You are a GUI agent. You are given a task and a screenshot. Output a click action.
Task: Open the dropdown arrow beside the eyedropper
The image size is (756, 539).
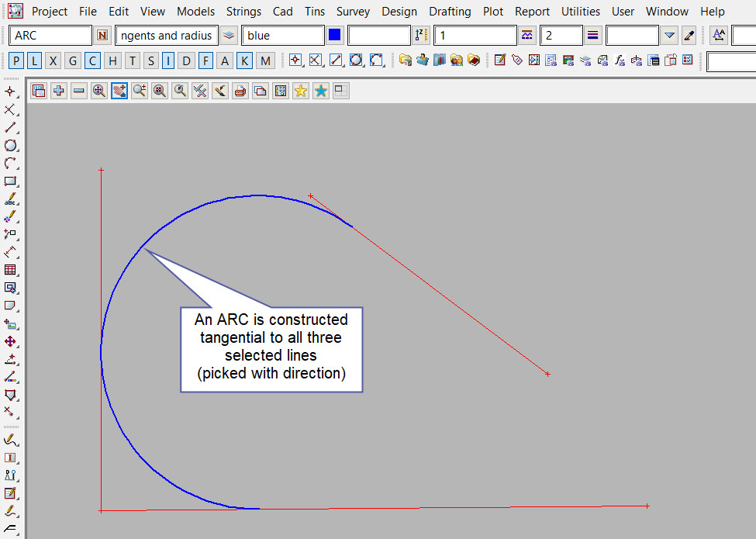coord(670,36)
